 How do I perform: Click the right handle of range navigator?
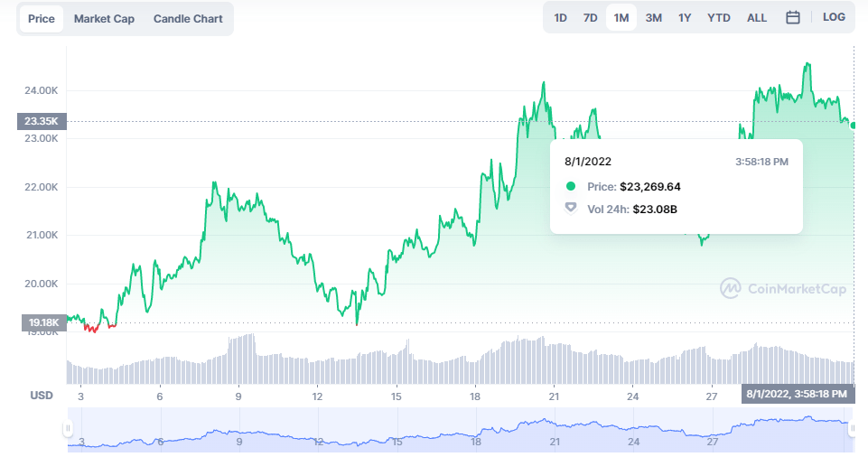853,428
